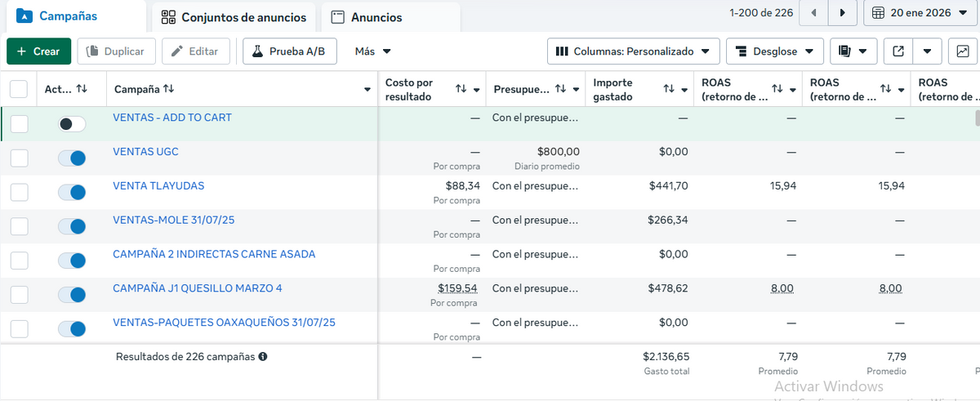
Task: Click the green Crear button
Action: coord(38,51)
